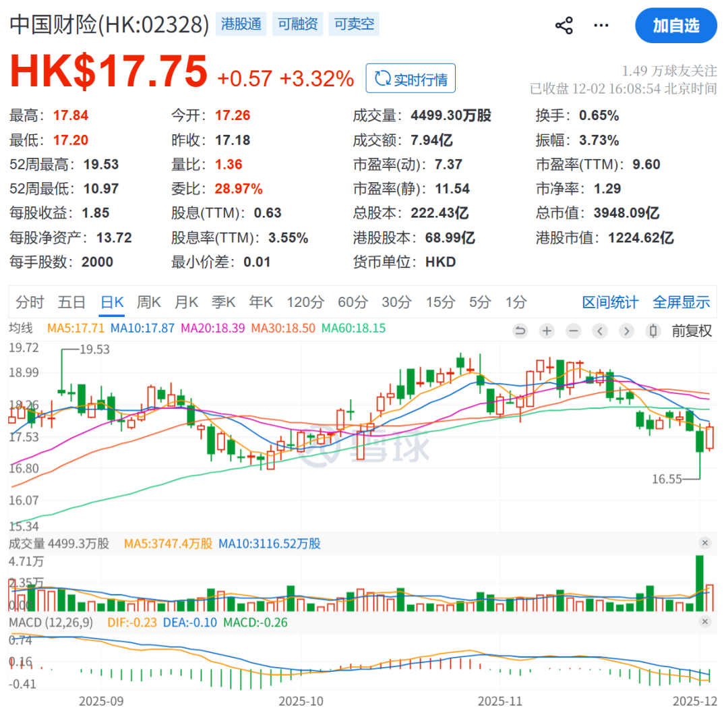Add stock with 加自选 button
The height and width of the screenshot is (715, 728).
676,26
